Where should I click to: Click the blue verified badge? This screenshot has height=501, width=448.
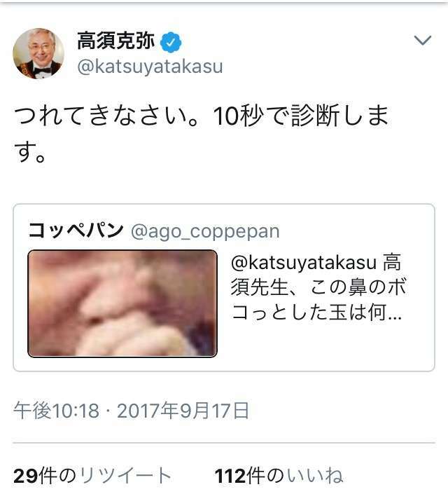click(171, 41)
